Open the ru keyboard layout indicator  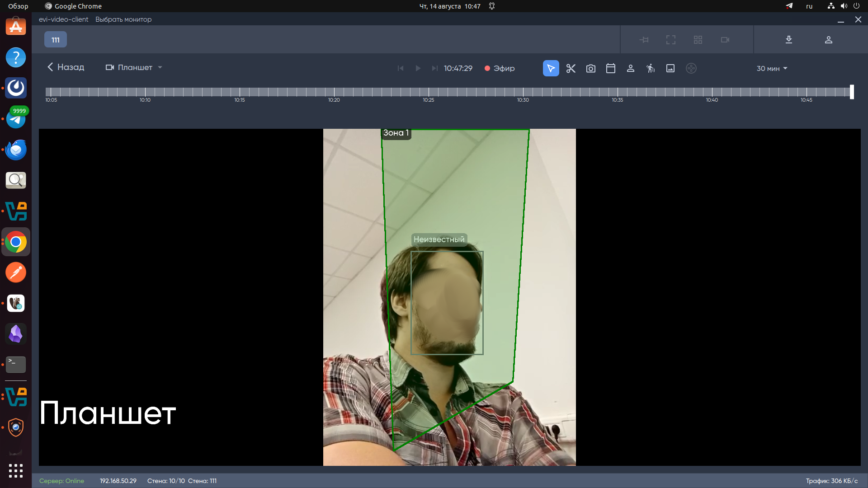coord(809,6)
